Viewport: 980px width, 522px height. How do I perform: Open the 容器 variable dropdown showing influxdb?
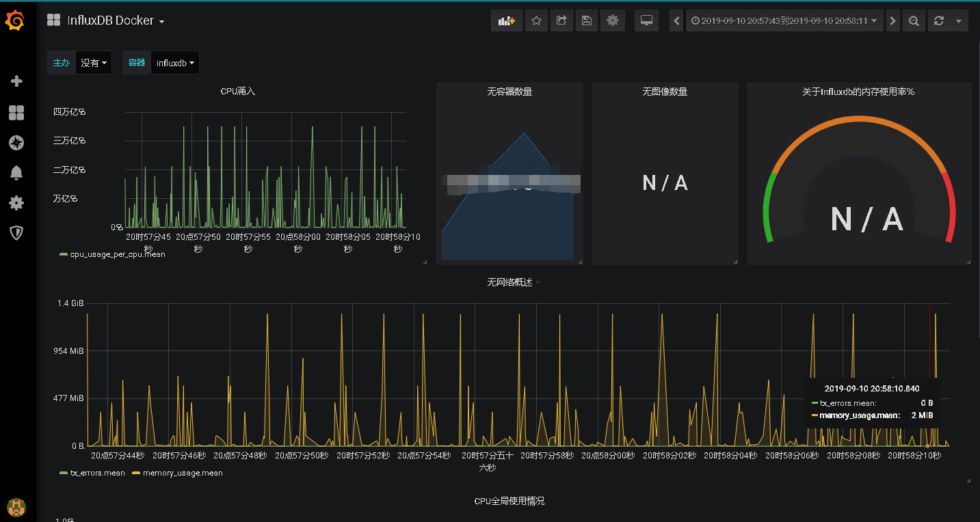point(175,63)
